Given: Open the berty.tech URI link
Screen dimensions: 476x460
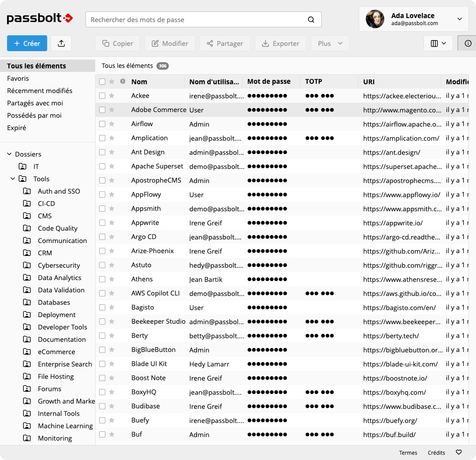Looking at the screenshot, I should tap(391, 336).
